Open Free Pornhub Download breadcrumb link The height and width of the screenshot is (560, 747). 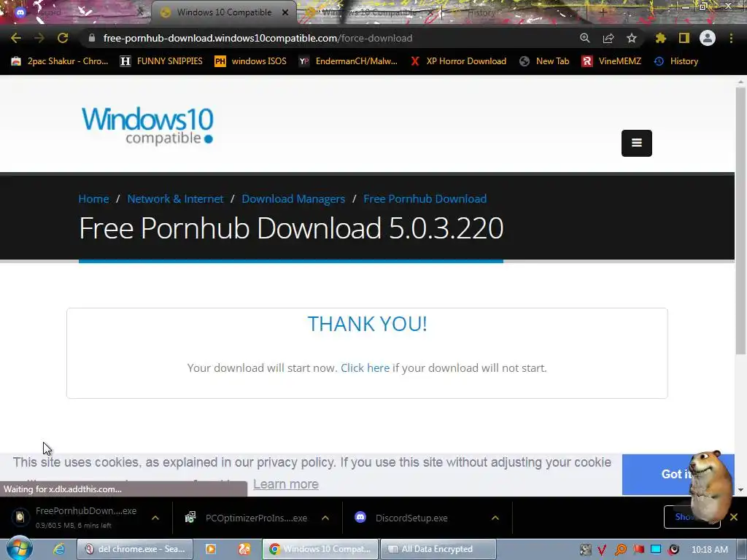click(425, 198)
